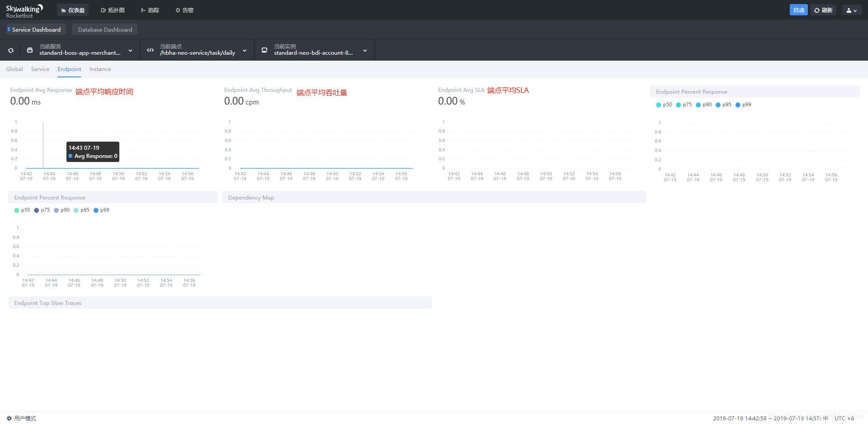This screenshot has width=868, height=424.
Task: Select the Global view link
Action: point(14,69)
